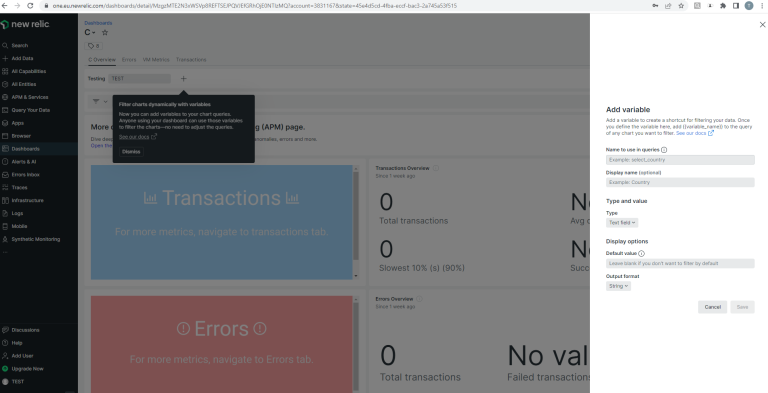Open Discussions in the sidebar
Image resolution: width=768 pixels, height=393 pixels.
pos(21,330)
